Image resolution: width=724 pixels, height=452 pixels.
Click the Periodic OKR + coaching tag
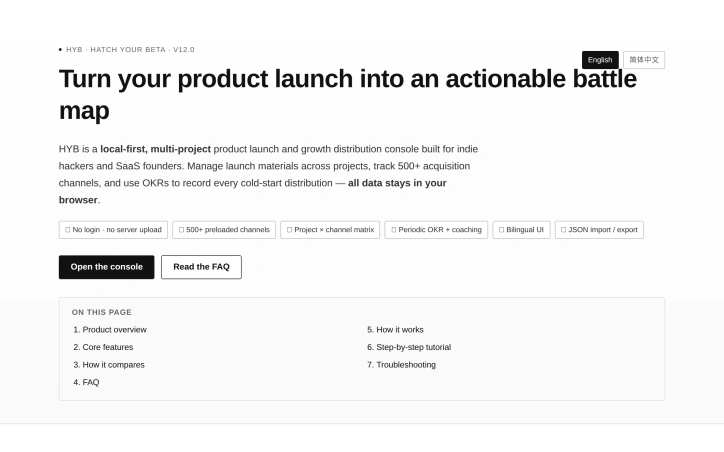click(436, 230)
